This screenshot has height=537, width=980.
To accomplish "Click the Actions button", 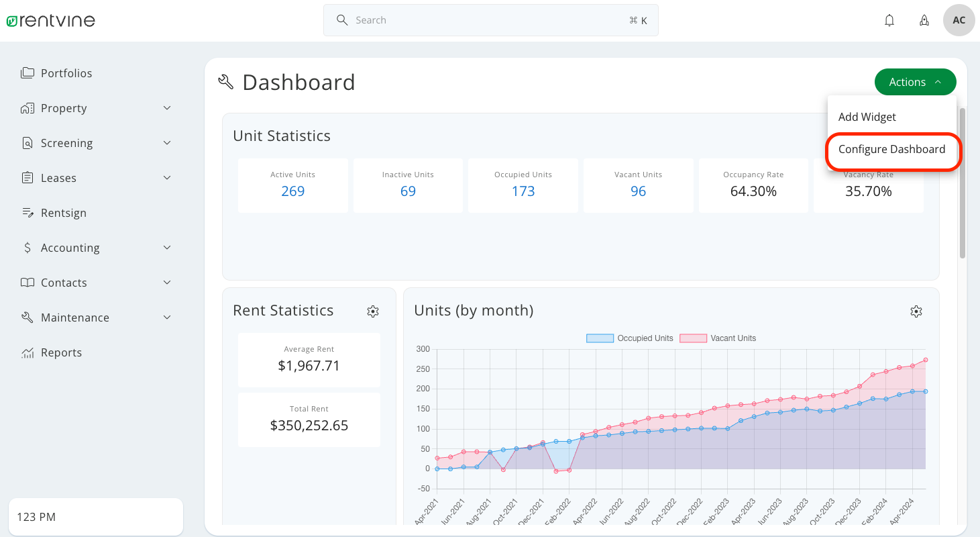I will (907, 81).
